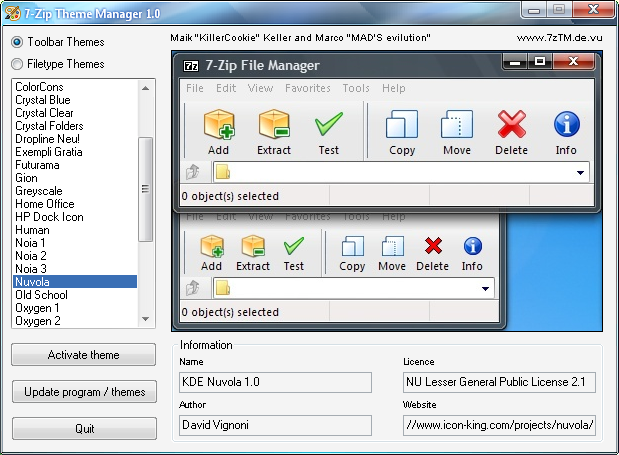Screen dimensions: 619x455
Task: Select the Nuvola theme entry
Action: [x=75, y=282]
